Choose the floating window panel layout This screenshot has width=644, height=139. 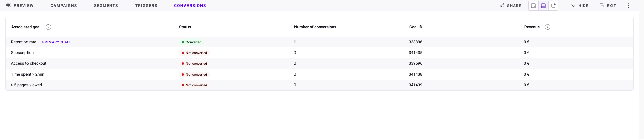[x=553, y=6]
